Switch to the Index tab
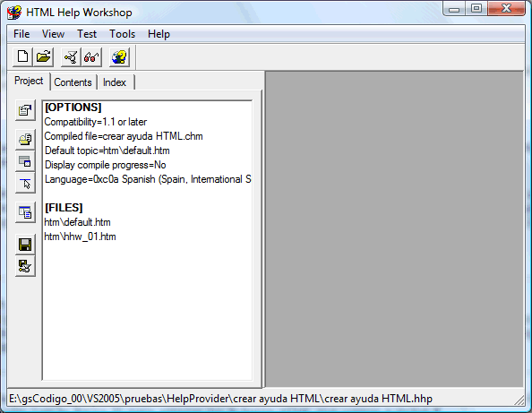The width and height of the screenshot is (532, 413). [x=115, y=82]
